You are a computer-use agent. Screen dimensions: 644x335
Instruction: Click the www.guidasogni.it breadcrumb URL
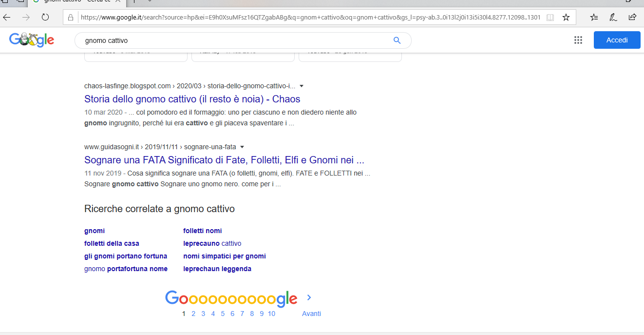pos(160,147)
